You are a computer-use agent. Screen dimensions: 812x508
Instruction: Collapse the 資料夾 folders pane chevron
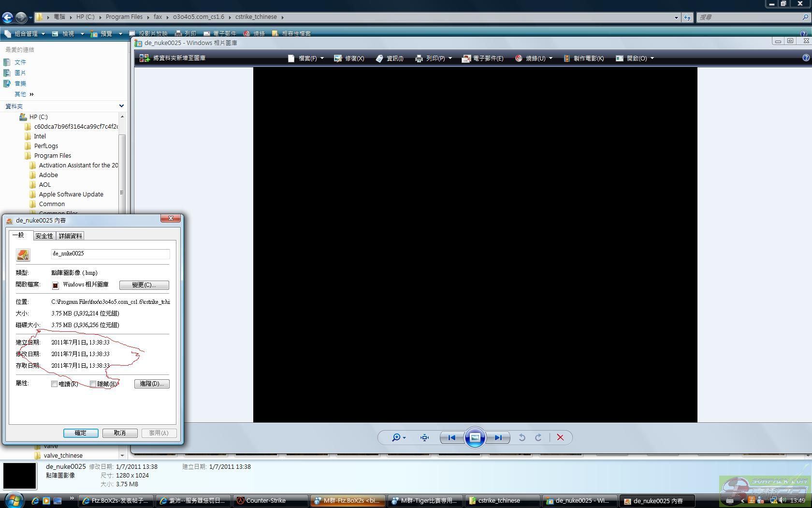point(121,106)
